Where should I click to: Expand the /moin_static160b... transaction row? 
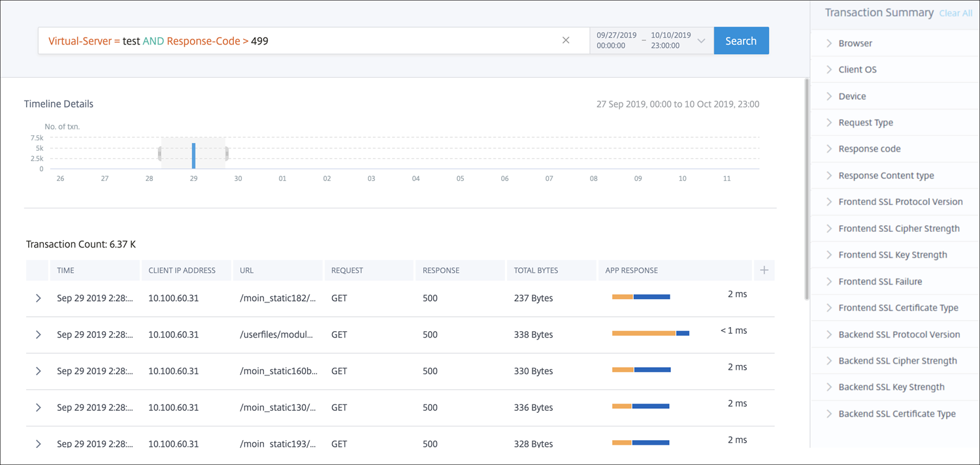[39, 371]
